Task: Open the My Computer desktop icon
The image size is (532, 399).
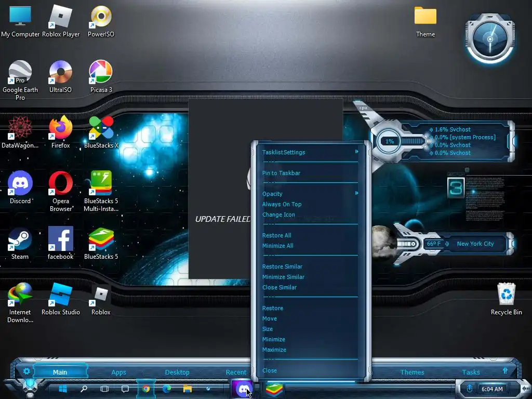Action: click(20, 21)
